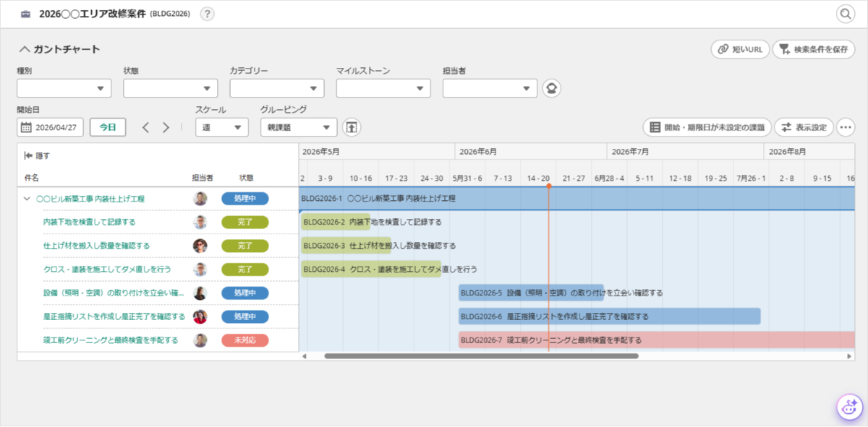Click the 短いURL button
This screenshot has width=868, height=427.
click(x=740, y=49)
